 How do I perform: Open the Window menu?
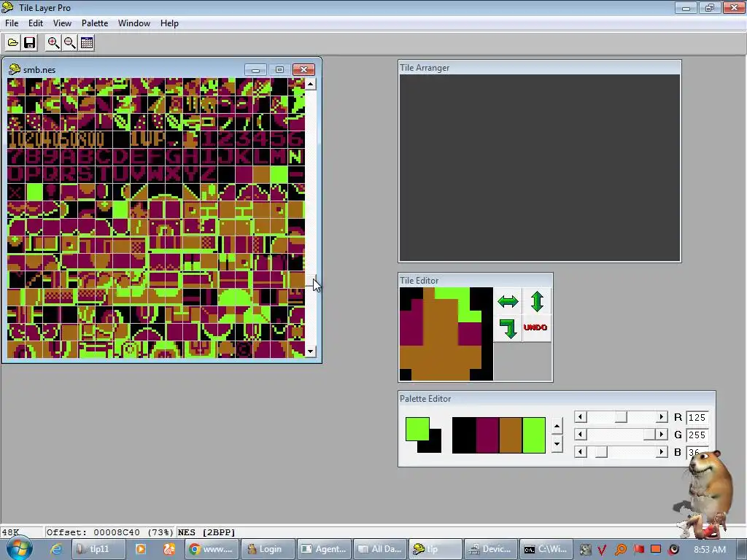click(134, 23)
